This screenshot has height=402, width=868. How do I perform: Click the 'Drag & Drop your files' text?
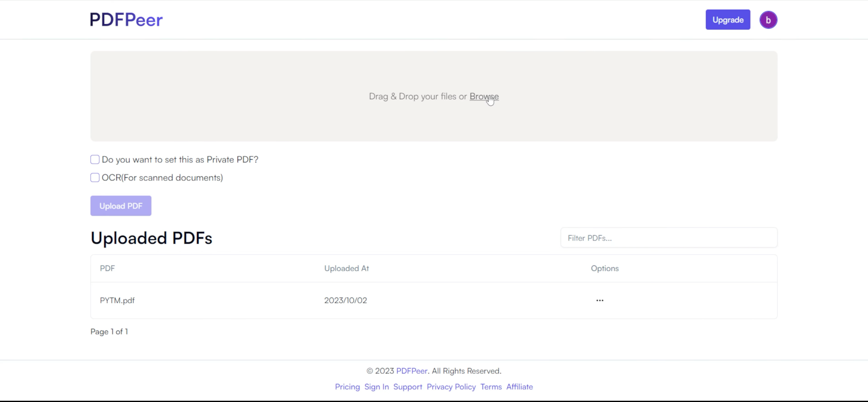coord(413,96)
